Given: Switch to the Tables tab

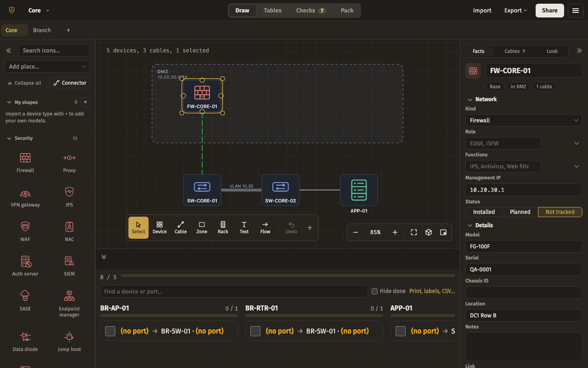Looking at the screenshot, I should pyautogui.click(x=272, y=11).
